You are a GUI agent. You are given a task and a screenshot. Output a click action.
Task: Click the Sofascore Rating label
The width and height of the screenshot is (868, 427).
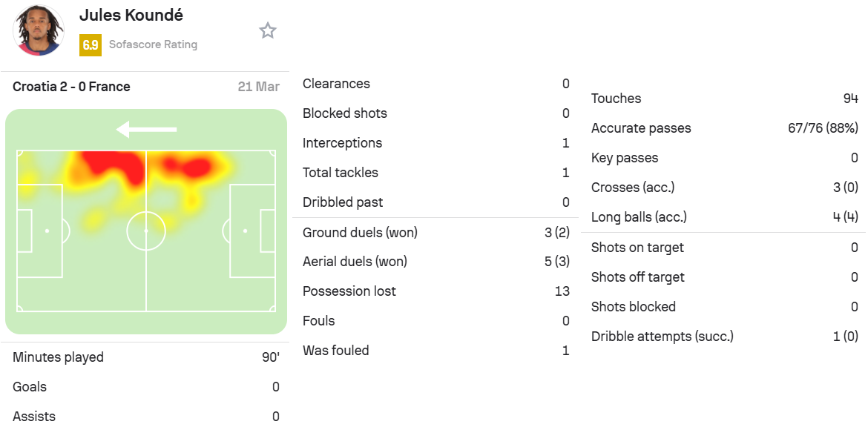153,44
